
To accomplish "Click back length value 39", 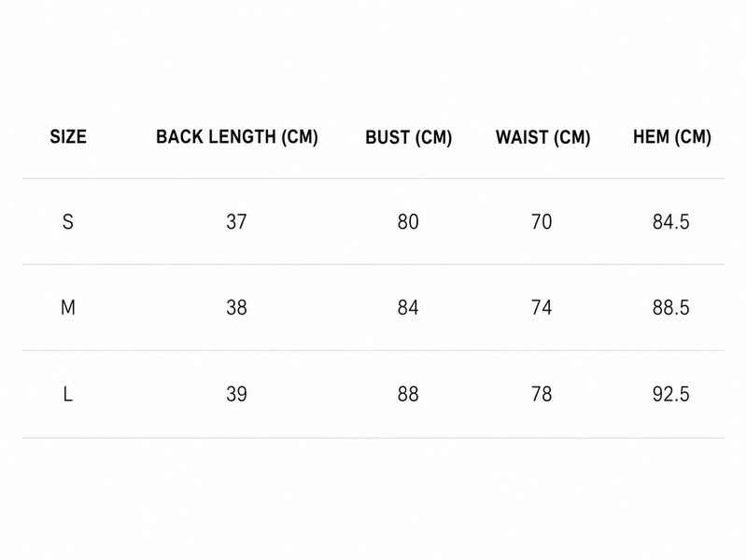I will 237,394.
